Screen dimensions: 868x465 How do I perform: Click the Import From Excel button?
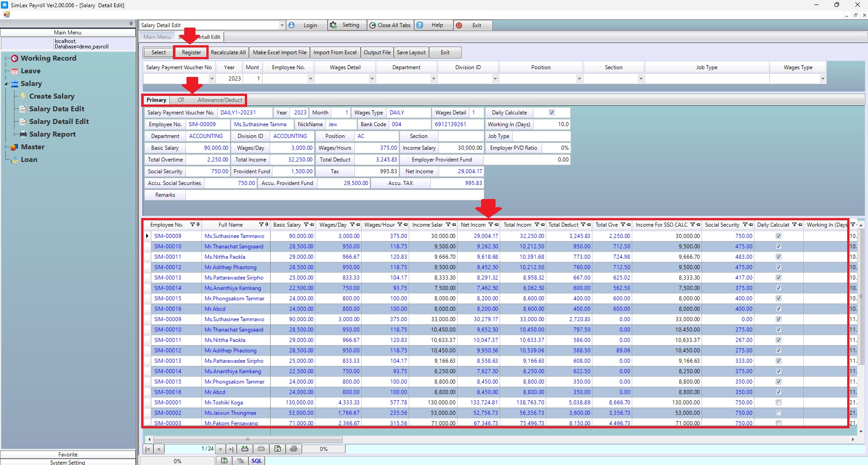(x=335, y=52)
